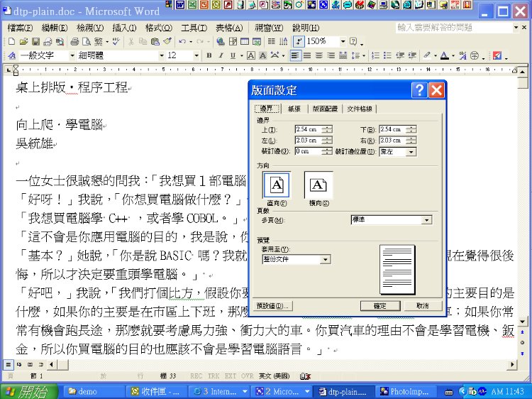
Task: Toggle underline formatting
Action: click(x=233, y=55)
